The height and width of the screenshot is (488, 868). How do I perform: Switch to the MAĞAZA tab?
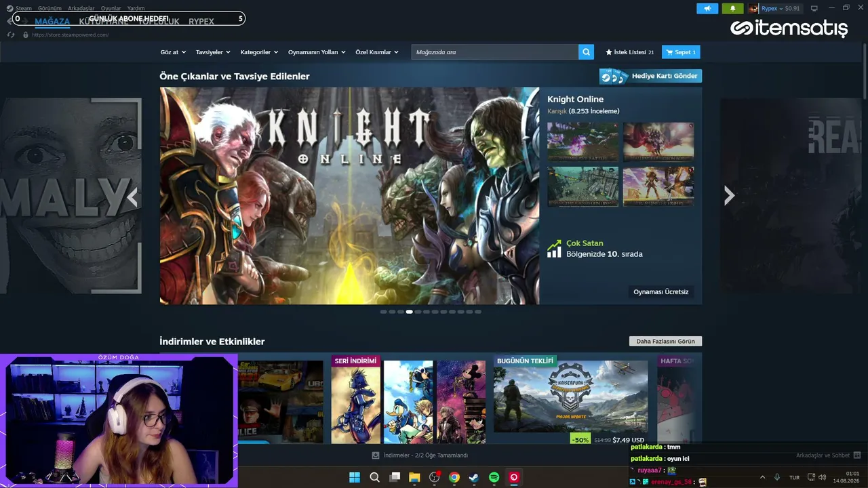click(x=52, y=22)
